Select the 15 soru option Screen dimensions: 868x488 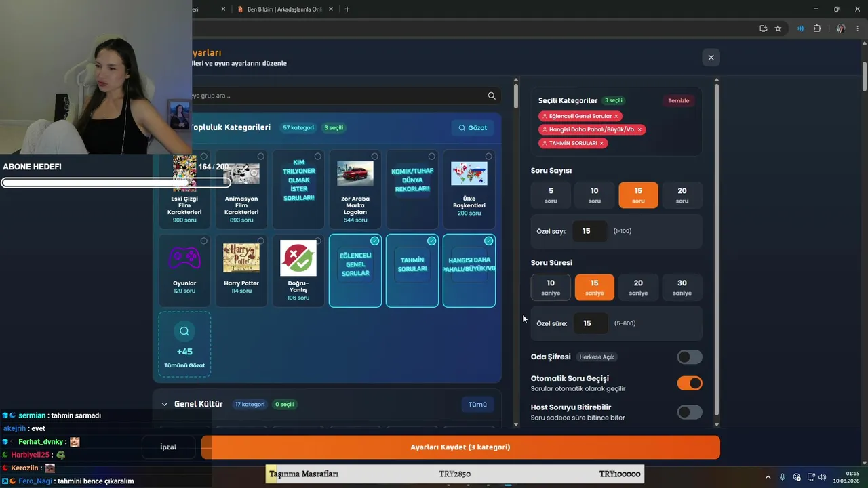click(638, 195)
